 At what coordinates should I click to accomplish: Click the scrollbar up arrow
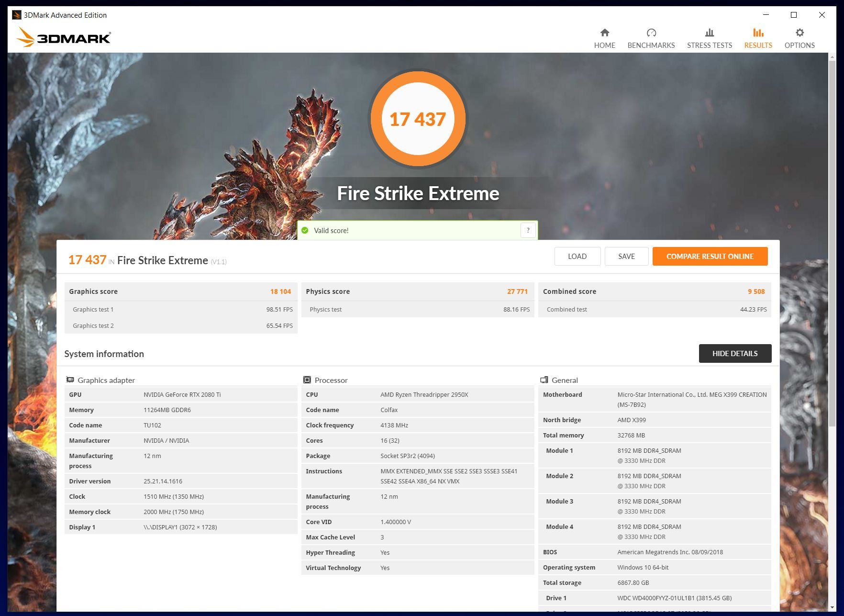coord(832,56)
